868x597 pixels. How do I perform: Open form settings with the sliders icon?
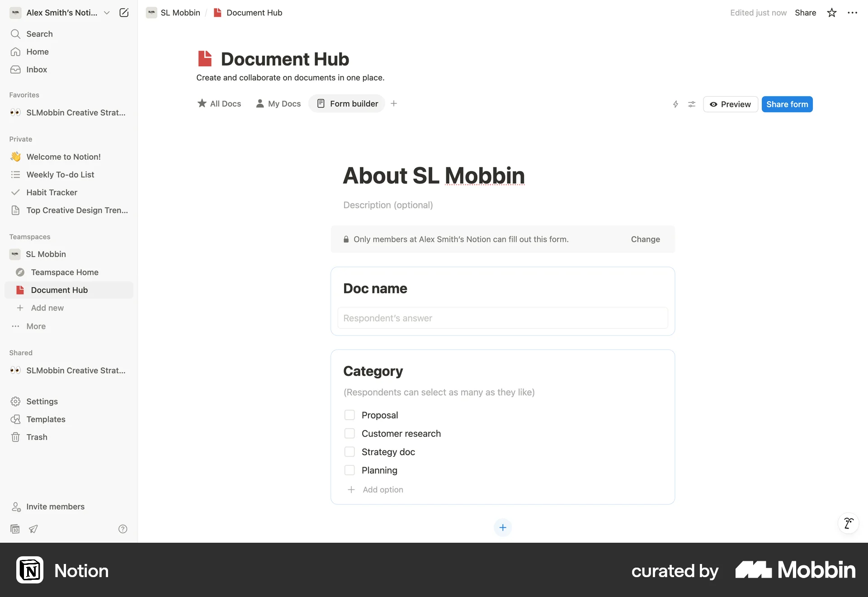[692, 104]
